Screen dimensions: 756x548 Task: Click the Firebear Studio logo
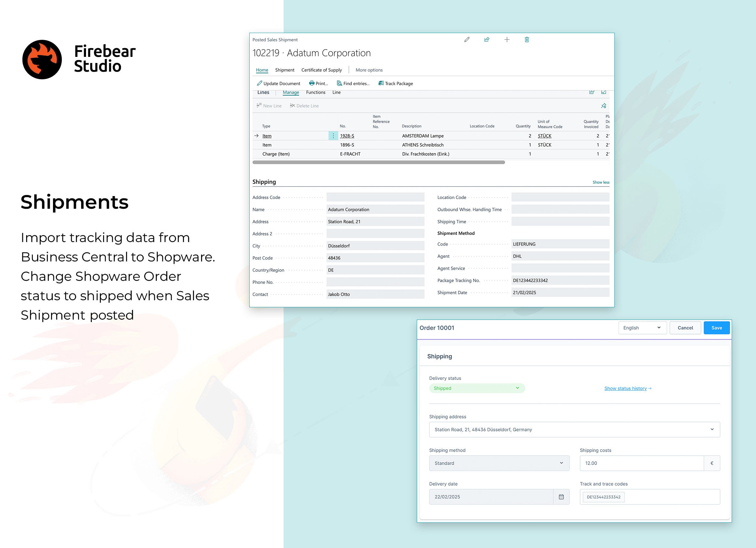click(79, 59)
